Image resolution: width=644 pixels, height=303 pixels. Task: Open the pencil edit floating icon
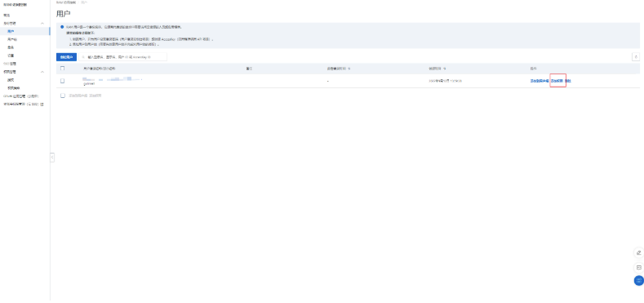(x=638, y=253)
